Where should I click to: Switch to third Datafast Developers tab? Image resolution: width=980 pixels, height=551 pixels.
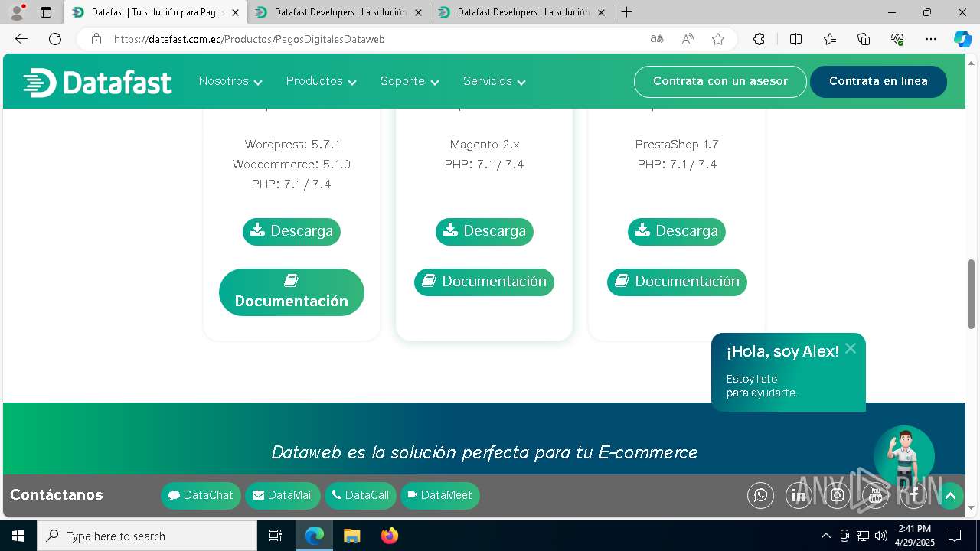pyautogui.click(x=521, y=12)
